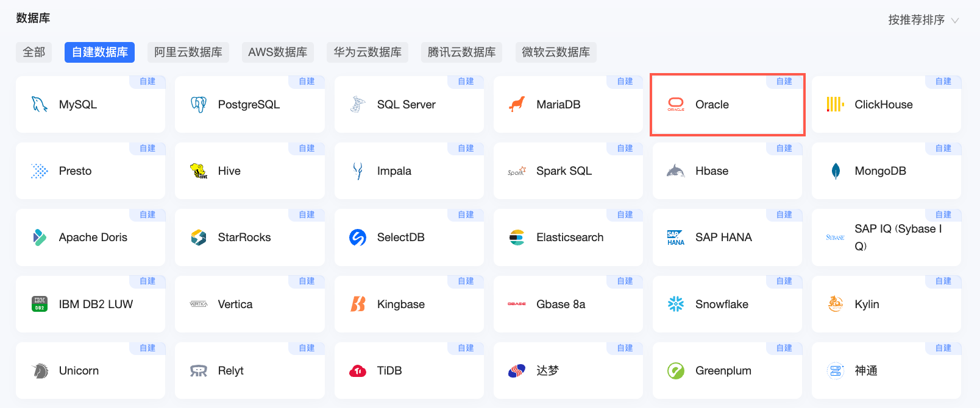
Task: Click the Elasticsearch logo icon
Action: click(x=517, y=237)
